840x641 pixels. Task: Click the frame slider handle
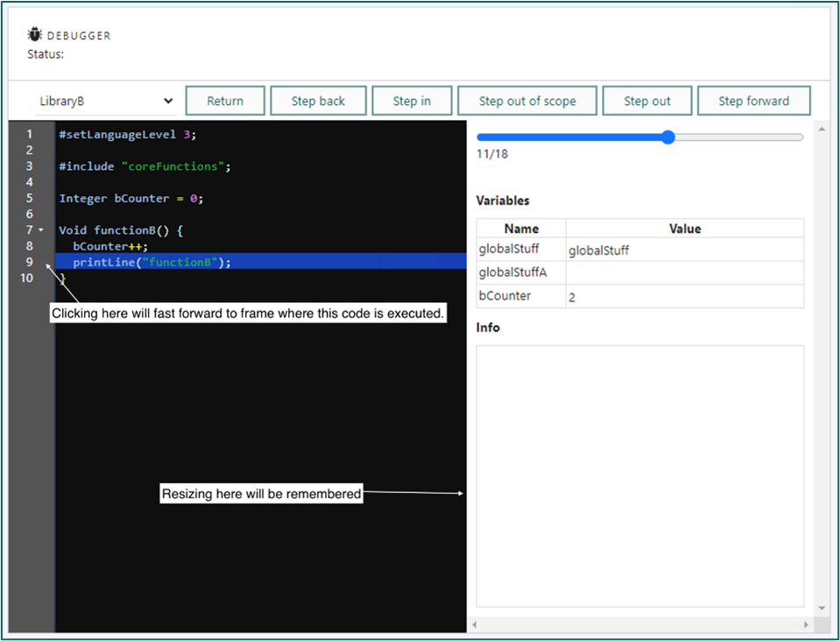pos(668,137)
